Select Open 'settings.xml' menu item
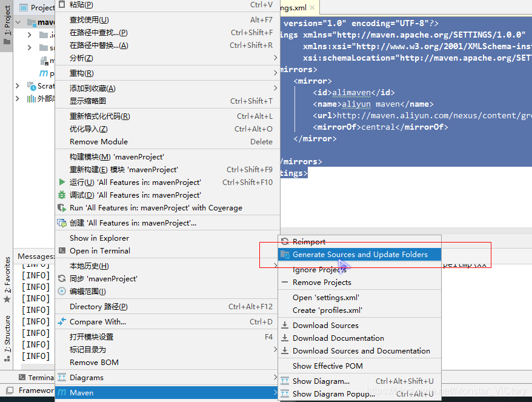This screenshot has height=402, width=532. point(360,298)
